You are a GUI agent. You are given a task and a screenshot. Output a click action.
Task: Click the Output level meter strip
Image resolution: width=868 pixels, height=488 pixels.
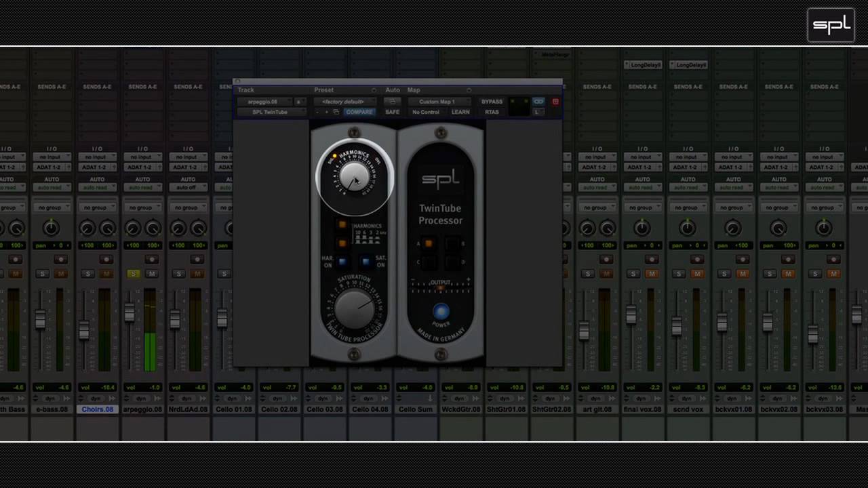tap(440, 288)
